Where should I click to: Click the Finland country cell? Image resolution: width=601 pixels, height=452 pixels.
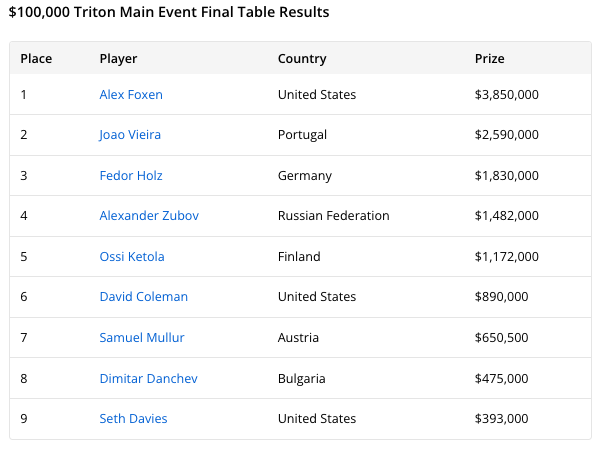click(299, 257)
